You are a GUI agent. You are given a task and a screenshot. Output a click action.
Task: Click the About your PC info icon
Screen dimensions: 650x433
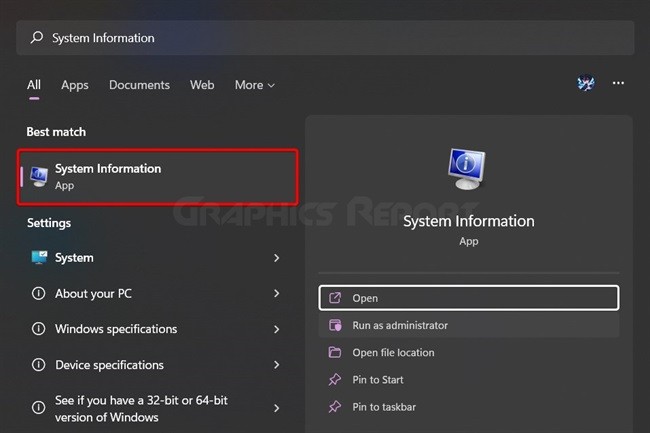tap(39, 293)
